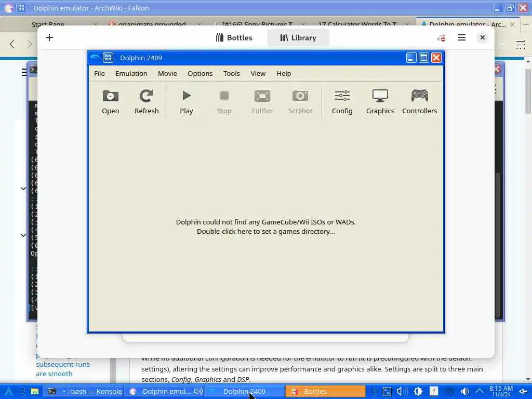
Task: Click the Falkon window menu icon in titlebar
Action: (21, 8)
